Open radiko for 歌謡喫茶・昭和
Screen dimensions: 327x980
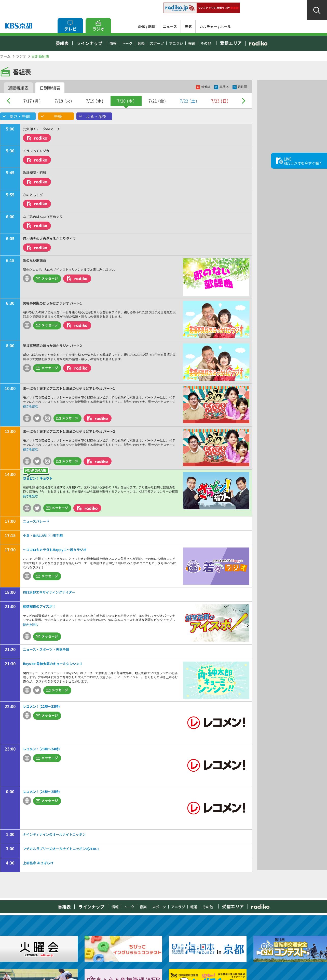tap(37, 182)
